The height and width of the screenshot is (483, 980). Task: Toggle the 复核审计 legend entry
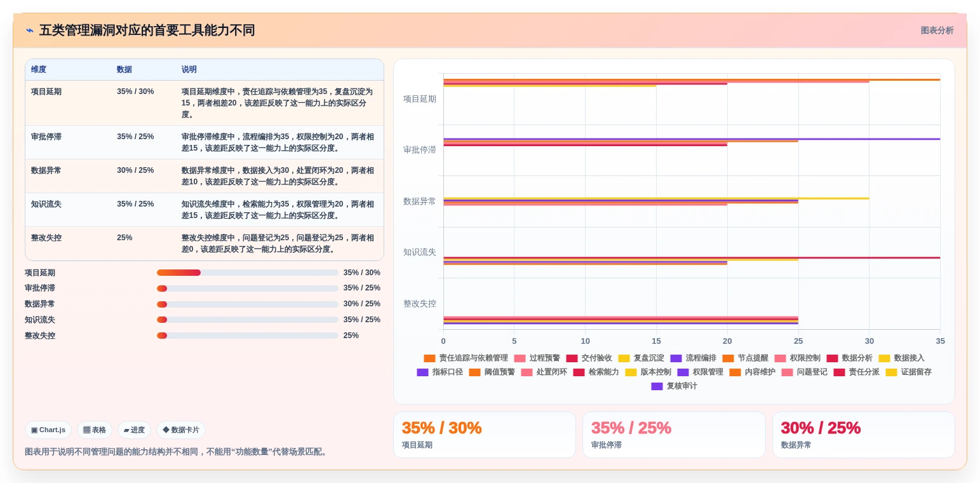pyautogui.click(x=674, y=386)
